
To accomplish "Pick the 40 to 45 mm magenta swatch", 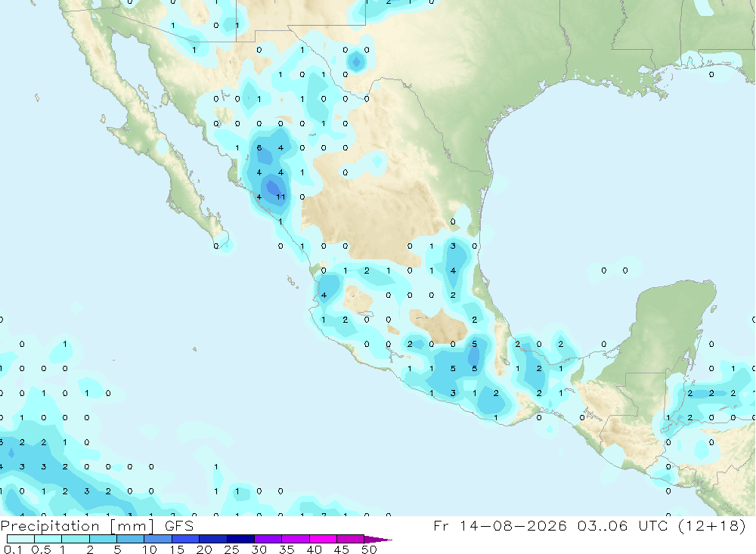I will point(323,539).
